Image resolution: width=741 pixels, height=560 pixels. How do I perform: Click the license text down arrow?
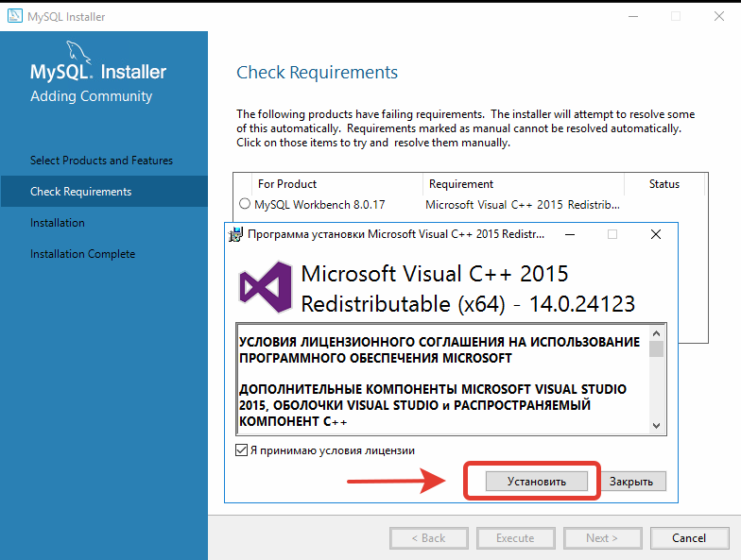pyautogui.click(x=656, y=425)
